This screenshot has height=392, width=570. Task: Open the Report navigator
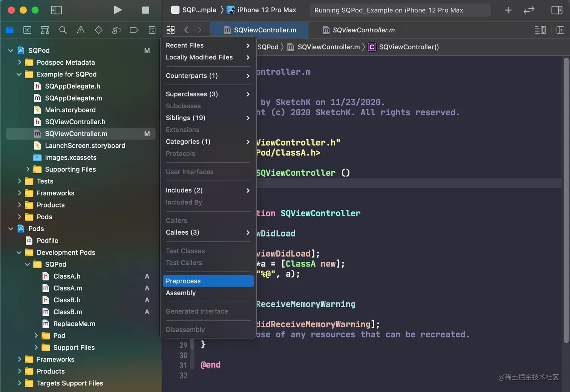click(x=152, y=30)
